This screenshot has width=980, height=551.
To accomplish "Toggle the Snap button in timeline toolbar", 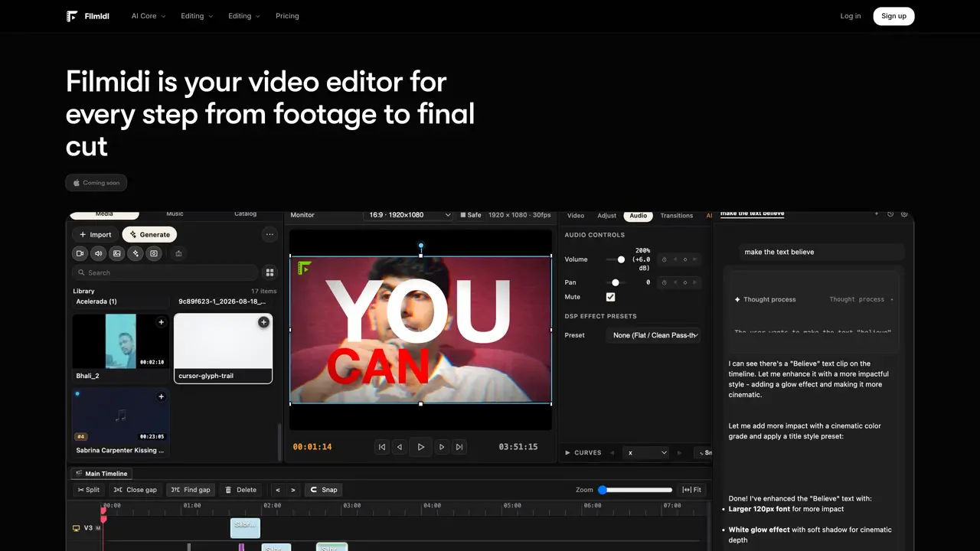I will click(324, 490).
